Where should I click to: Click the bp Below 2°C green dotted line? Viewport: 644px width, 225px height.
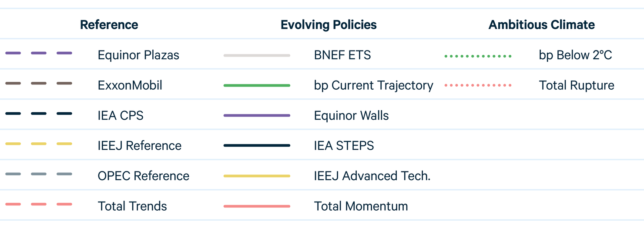point(478,56)
